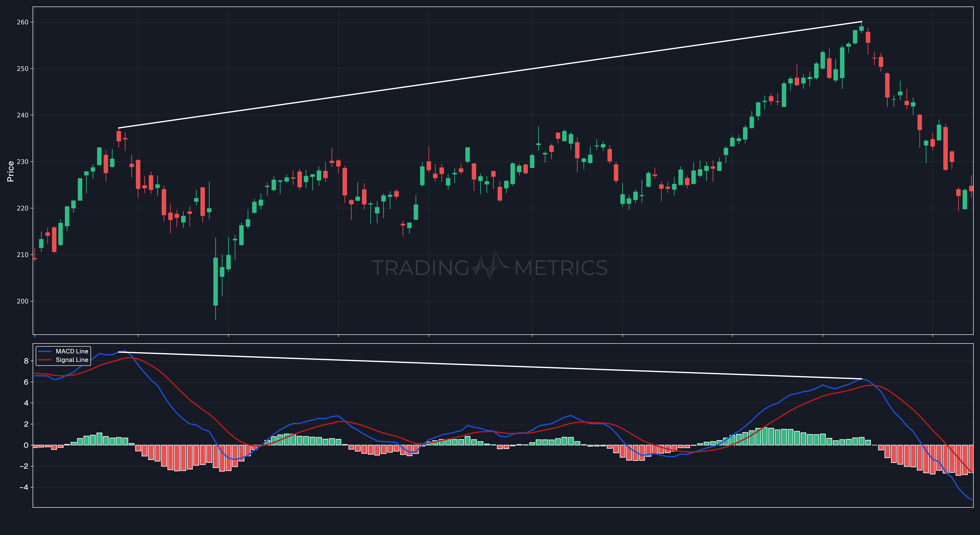The width and height of the screenshot is (980, 535).
Task: Click the peak green candle near 260
Action: (x=862, y=28)
